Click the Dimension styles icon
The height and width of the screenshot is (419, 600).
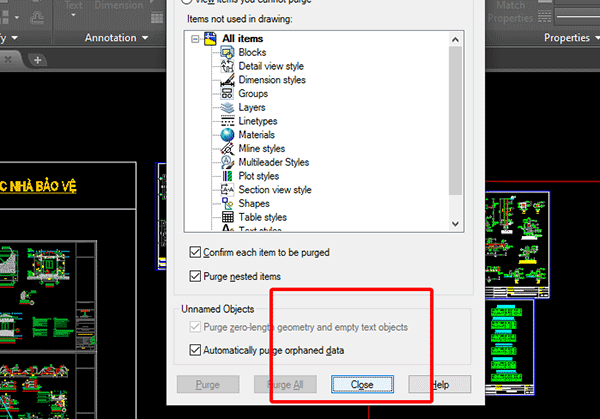coord(227,80)
